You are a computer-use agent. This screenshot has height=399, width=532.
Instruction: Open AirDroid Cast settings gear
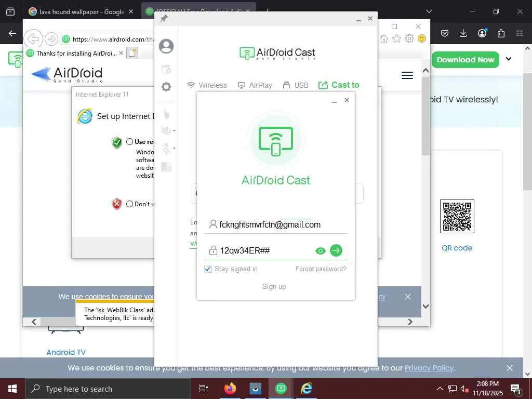pyautogui.click(x=166, y=87)
